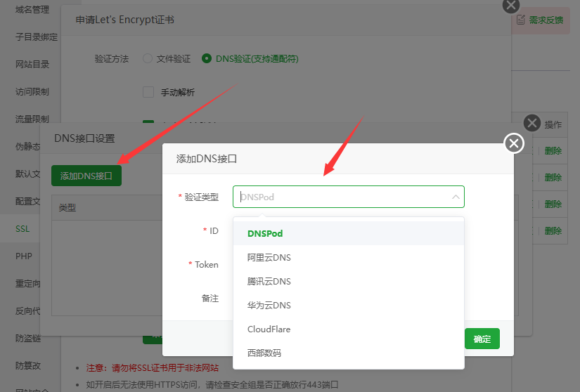
Task: Collapse the 验证类型 dropdown arrow
Action: click(456, 197)
